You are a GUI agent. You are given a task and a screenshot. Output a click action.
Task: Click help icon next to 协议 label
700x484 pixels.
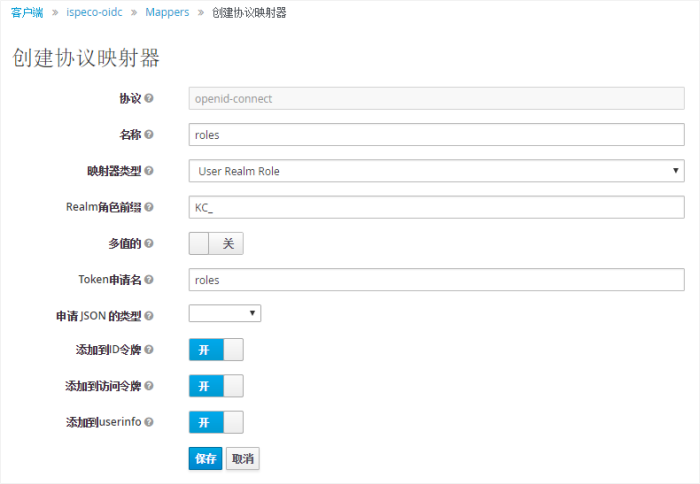[149, 99]
